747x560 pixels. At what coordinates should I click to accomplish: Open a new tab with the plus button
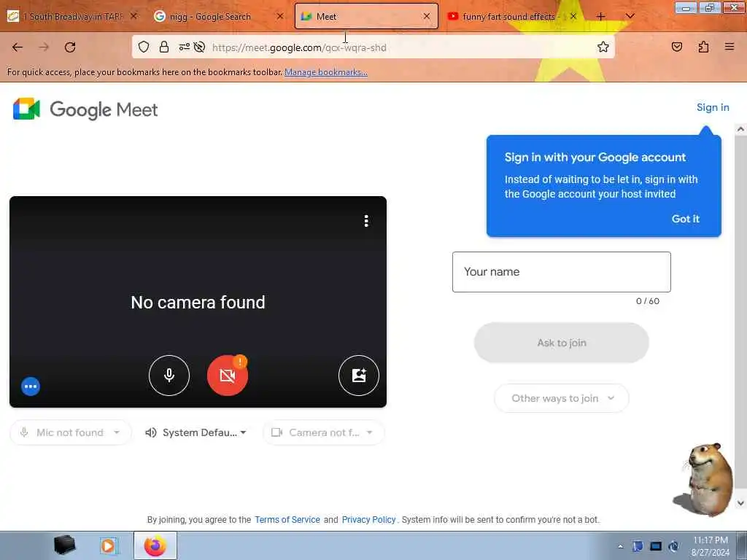(x=601, y=16)
